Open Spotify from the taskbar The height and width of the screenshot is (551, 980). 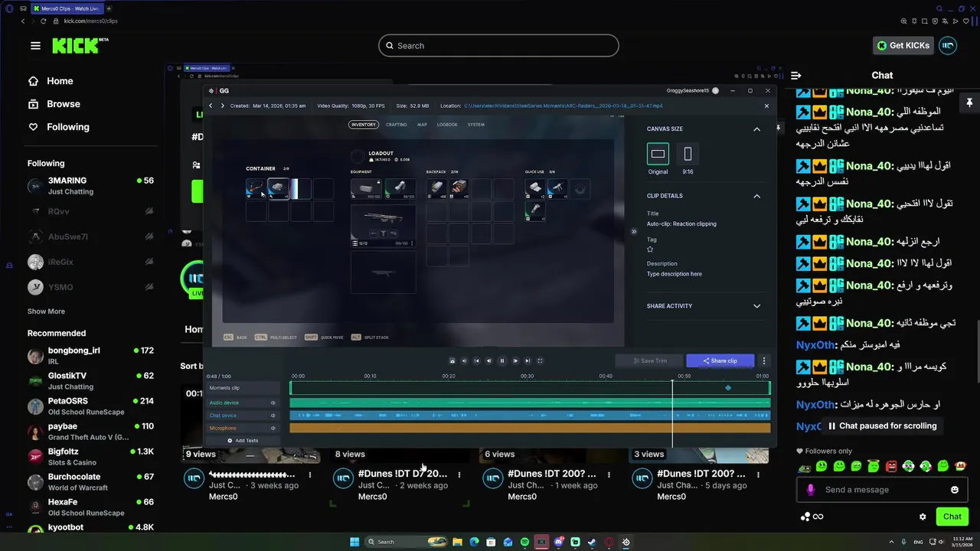(524, 542)
